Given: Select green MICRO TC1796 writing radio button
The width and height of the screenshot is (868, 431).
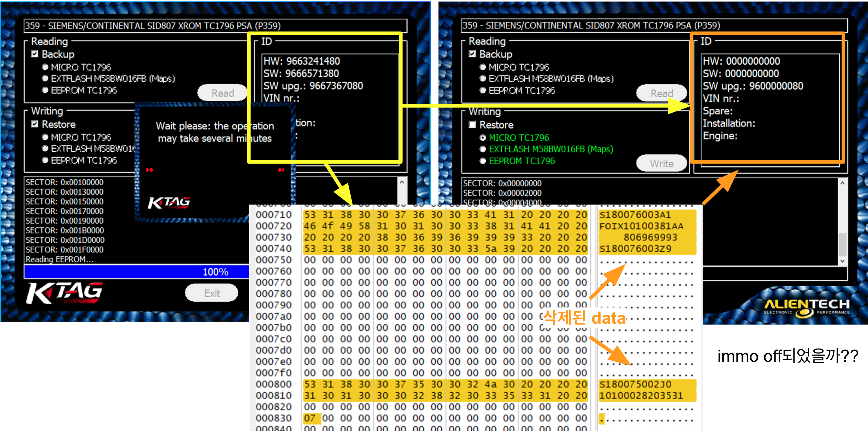Looking at the screenshot, I should coord(483,138).
